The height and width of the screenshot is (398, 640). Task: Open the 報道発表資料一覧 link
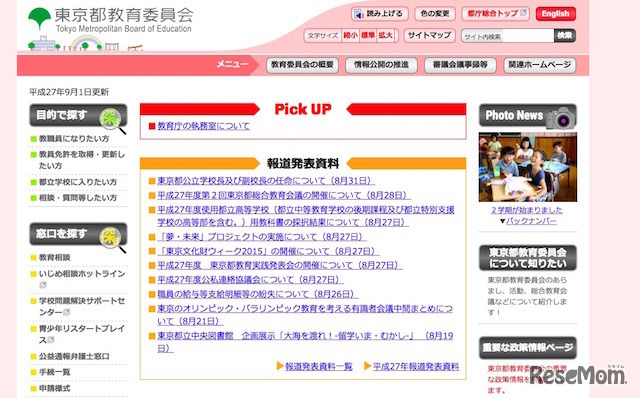tap(318, 366)
